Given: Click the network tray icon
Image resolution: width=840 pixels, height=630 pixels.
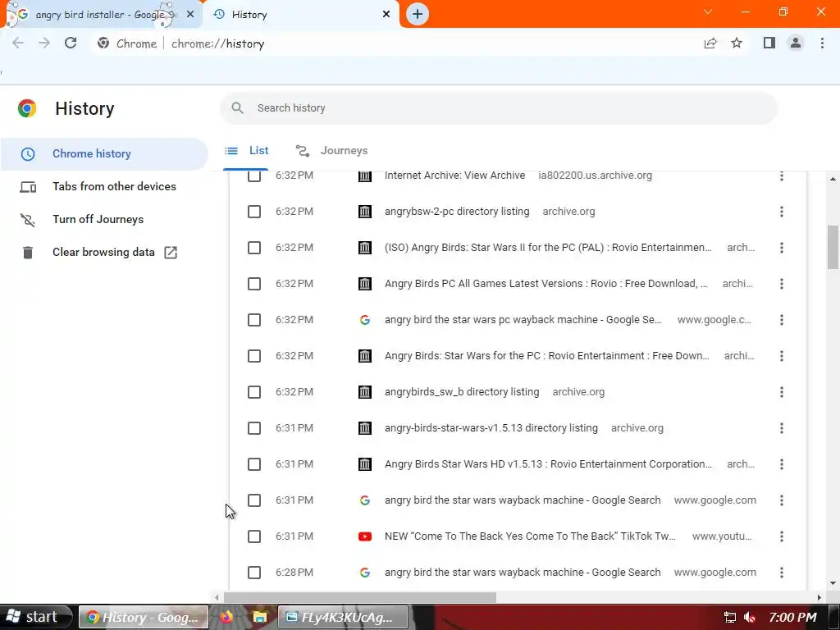Looking at the screenshot, I should tap(729, 617).
